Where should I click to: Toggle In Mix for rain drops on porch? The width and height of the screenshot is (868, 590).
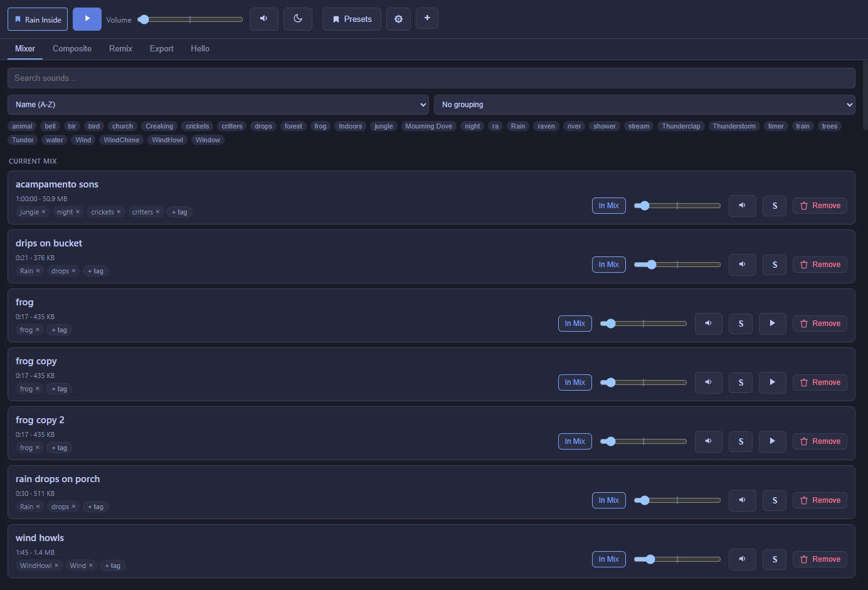pos(609,500)
